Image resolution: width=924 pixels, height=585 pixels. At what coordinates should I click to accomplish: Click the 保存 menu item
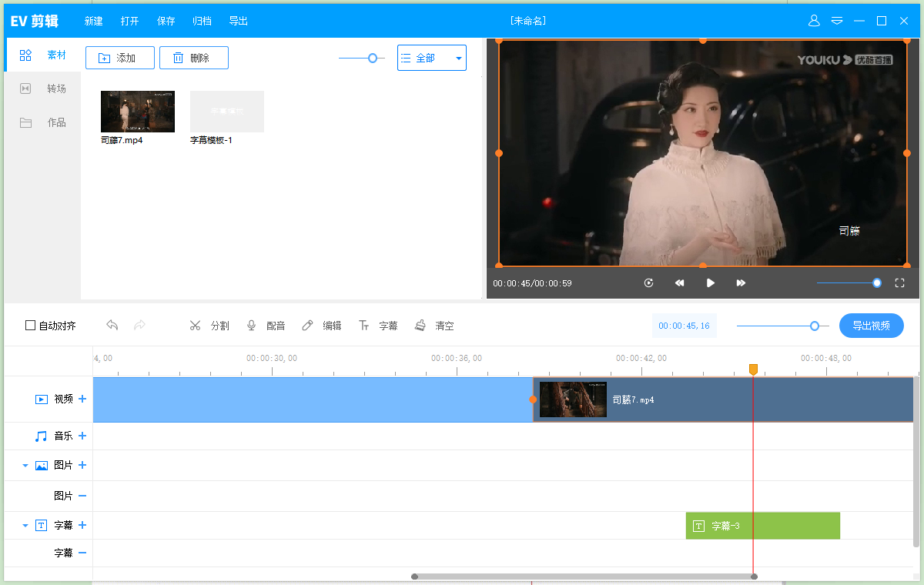click(x=166, y=22)
